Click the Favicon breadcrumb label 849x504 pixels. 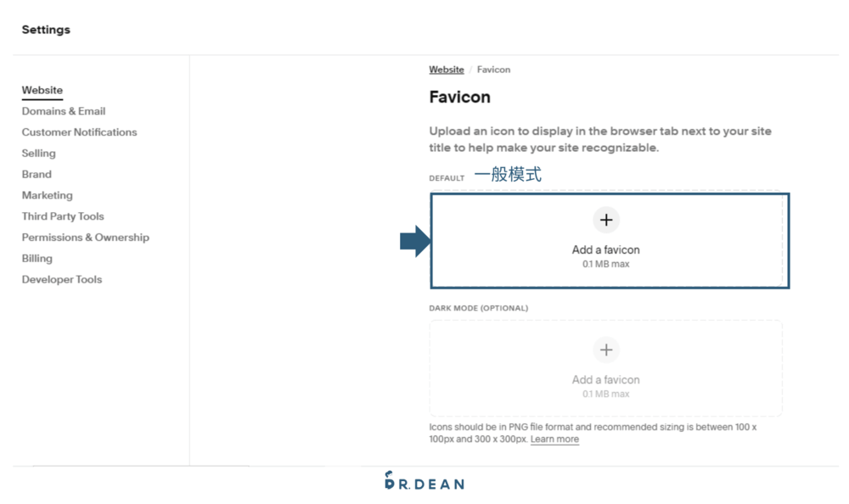click(493, 69)
